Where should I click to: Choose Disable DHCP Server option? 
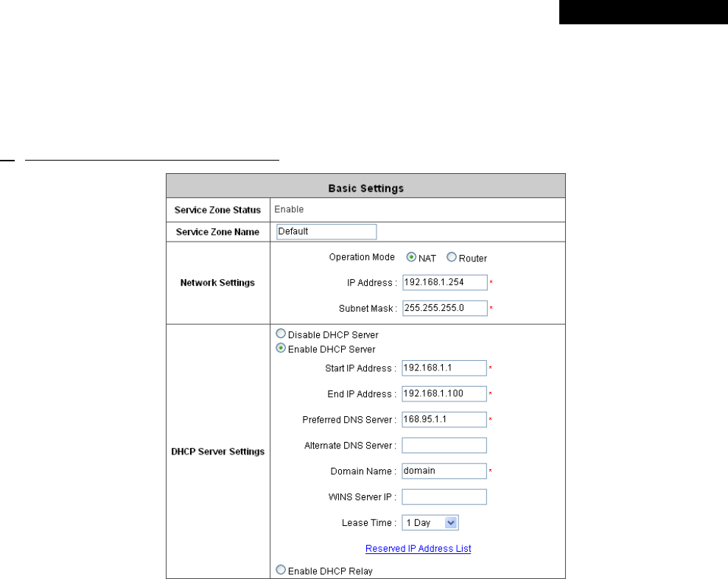pos(281,334)
